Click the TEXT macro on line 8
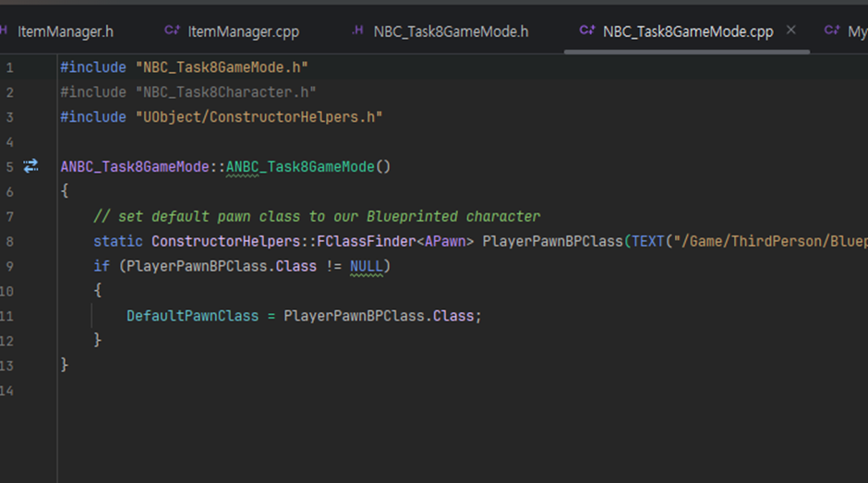The width and height of the screenshot is (868, 483). coord(647,242)
